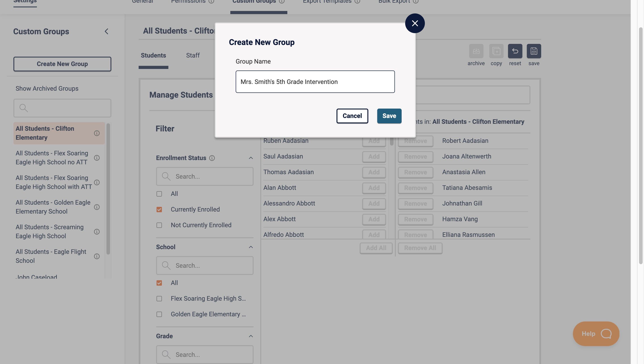Click Cancel in the dialog
The height and width of the screenshot is (364, 644).
click(x=352, y=116)
